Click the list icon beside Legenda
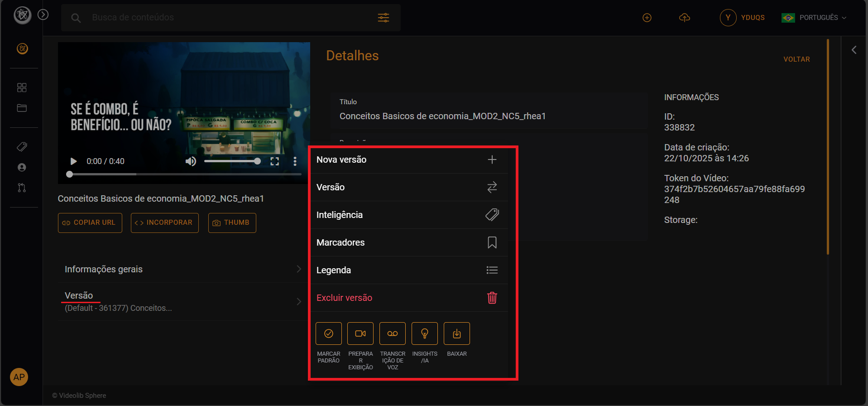This screenshot has height=406, width=868. point(492,270)
